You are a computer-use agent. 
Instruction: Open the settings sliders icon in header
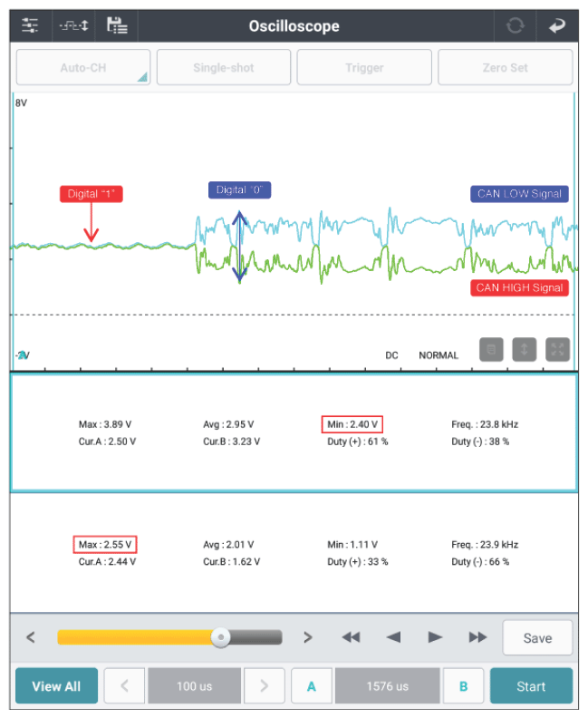pyautogui.click(x=30, y=25)
